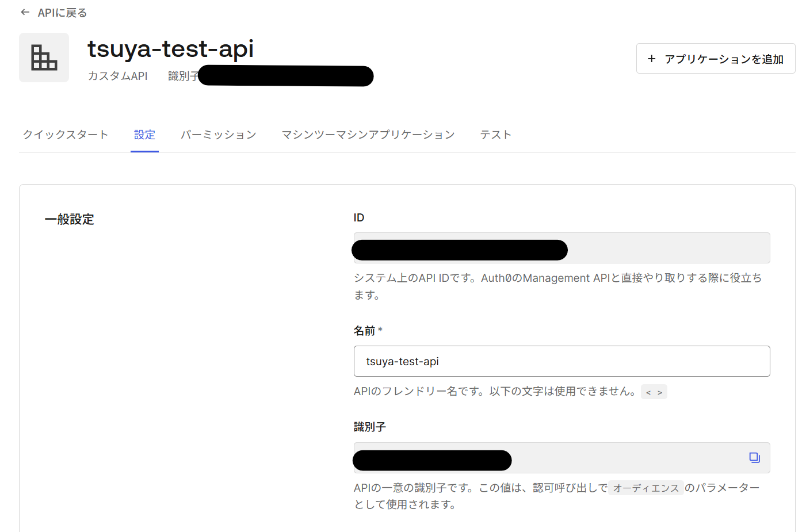Select the currently active 設定 tab
This screenshot has height=532, width=806.
pos(144,134)
